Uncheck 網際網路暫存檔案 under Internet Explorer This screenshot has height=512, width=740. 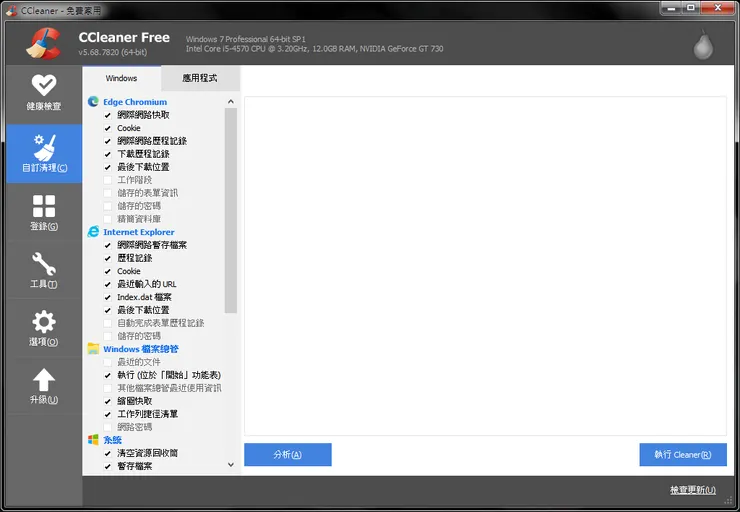click(108, 245)
